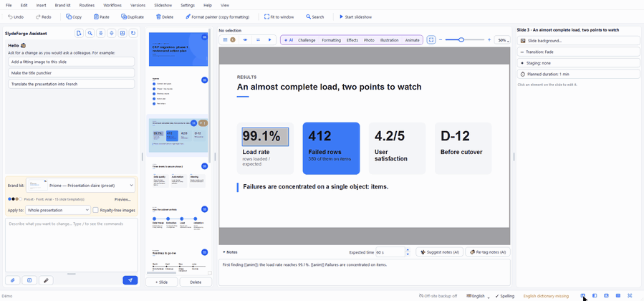Toggle the eye preview icon above canvas

pos(245,40)
